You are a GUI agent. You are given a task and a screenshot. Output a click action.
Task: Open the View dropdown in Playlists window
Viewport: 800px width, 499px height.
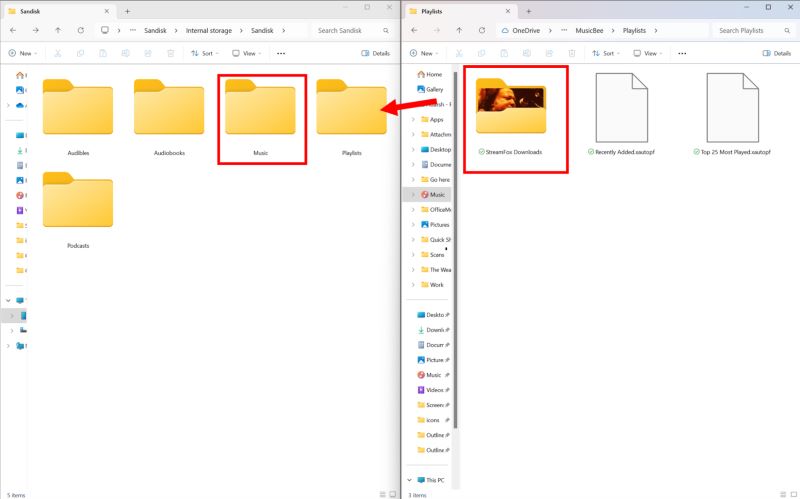647,53
